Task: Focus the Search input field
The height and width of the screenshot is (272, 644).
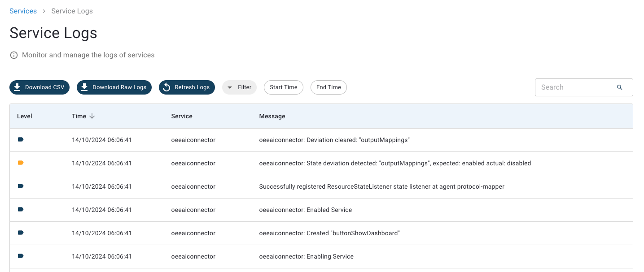Action: tap(574, 87)
